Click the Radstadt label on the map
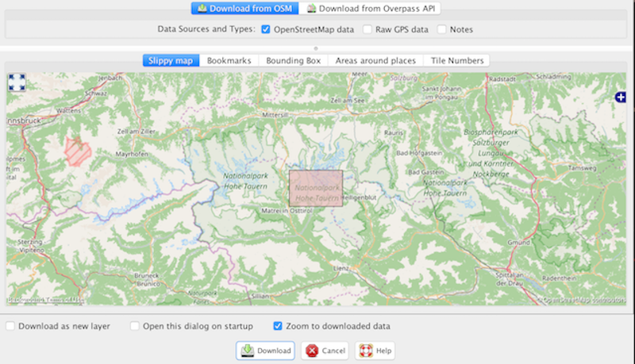 502,79
